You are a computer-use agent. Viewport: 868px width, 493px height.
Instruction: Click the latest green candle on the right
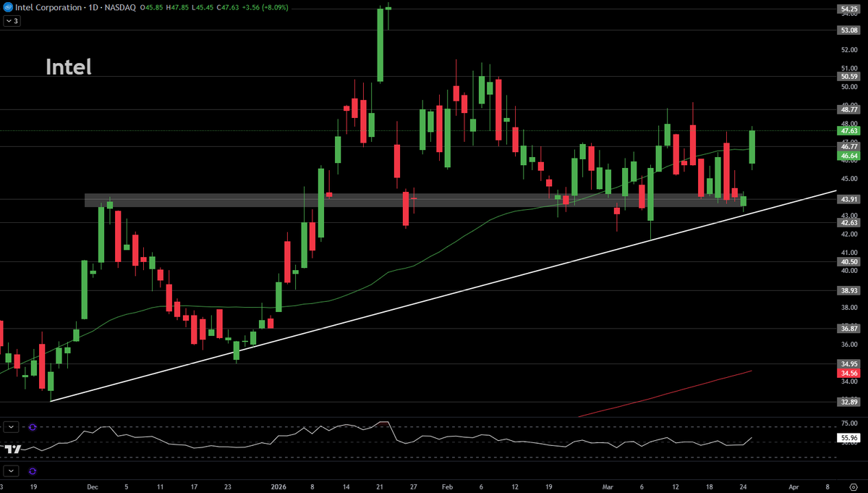click(x=752, y=147)
